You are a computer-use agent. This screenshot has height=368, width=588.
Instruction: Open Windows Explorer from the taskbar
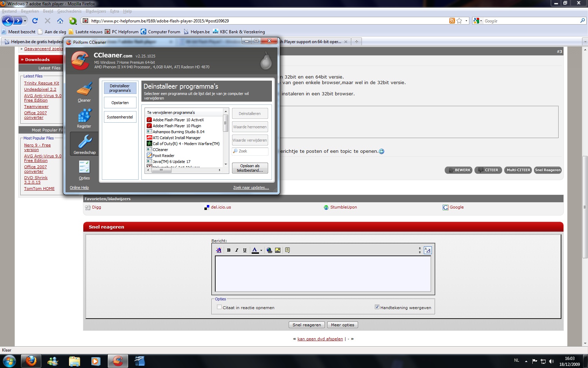[74, 361]
